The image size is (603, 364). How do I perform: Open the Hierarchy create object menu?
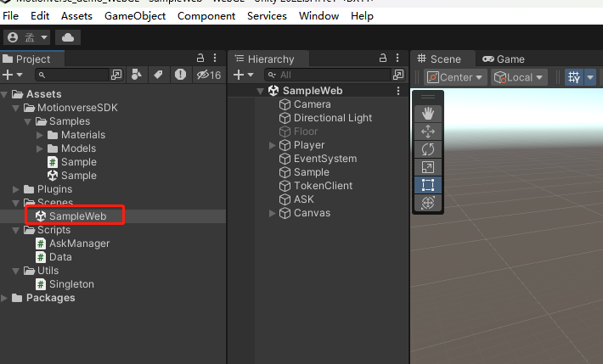(x=244, y=75)
